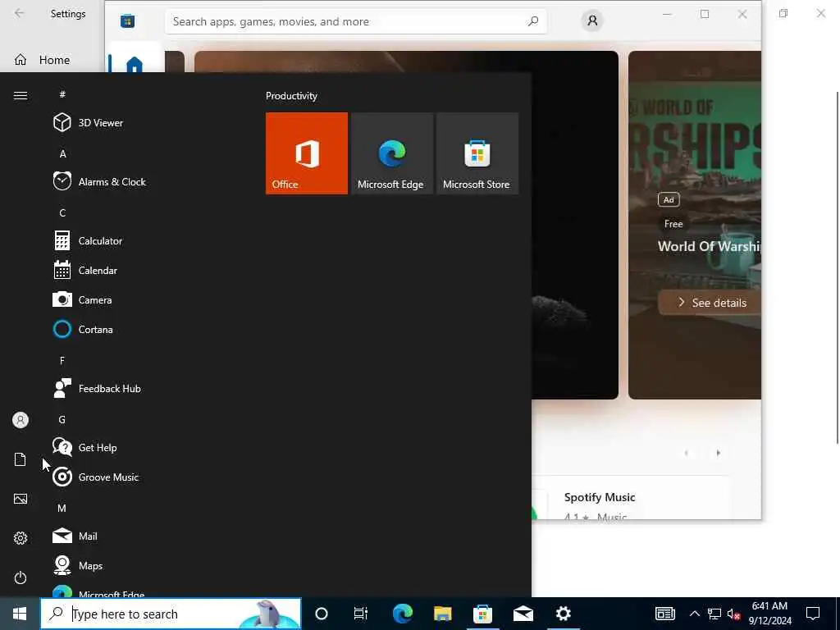The image size is (840, 630).
Task: Open News and interests widget
Action: pyautogui.click(x=664, y=614)
